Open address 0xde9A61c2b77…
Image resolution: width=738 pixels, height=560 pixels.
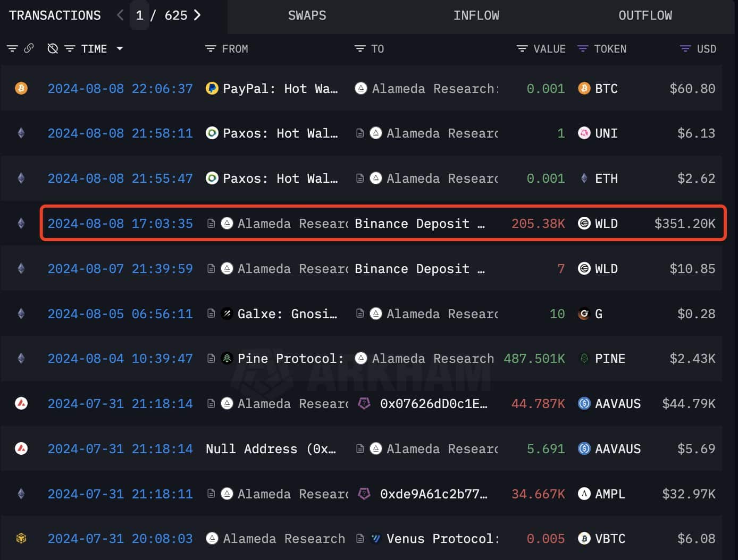coord(433,494)
